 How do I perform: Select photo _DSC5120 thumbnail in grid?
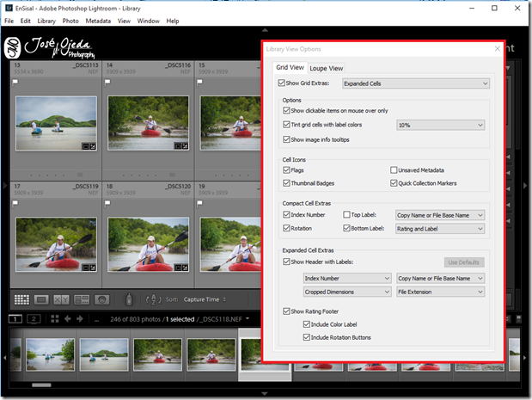[x=149, y=244]
